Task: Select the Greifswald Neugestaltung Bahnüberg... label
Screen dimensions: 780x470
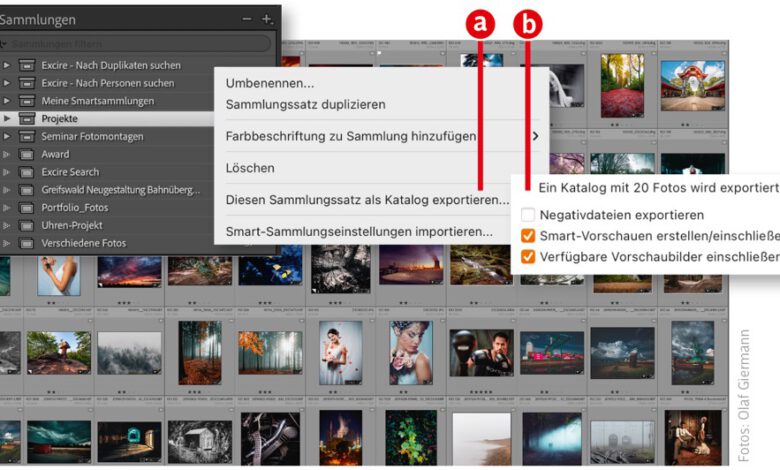Action: tap(121, 190)
